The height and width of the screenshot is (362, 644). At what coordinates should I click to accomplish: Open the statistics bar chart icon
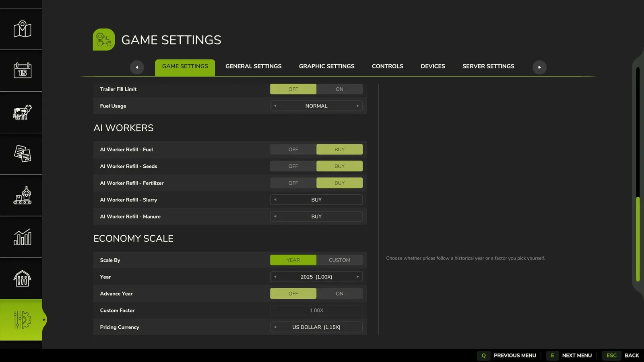pyautogui.click(x=22, y=237)
